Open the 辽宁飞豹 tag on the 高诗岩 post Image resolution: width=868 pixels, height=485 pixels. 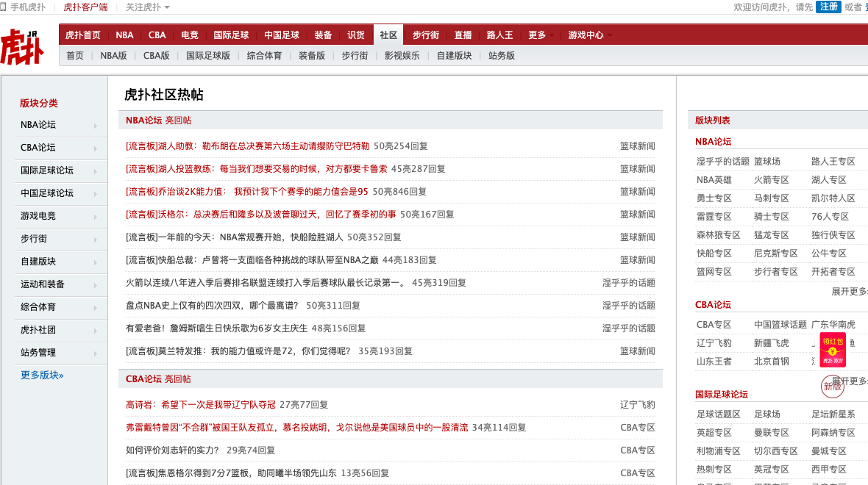click(638, 405)
